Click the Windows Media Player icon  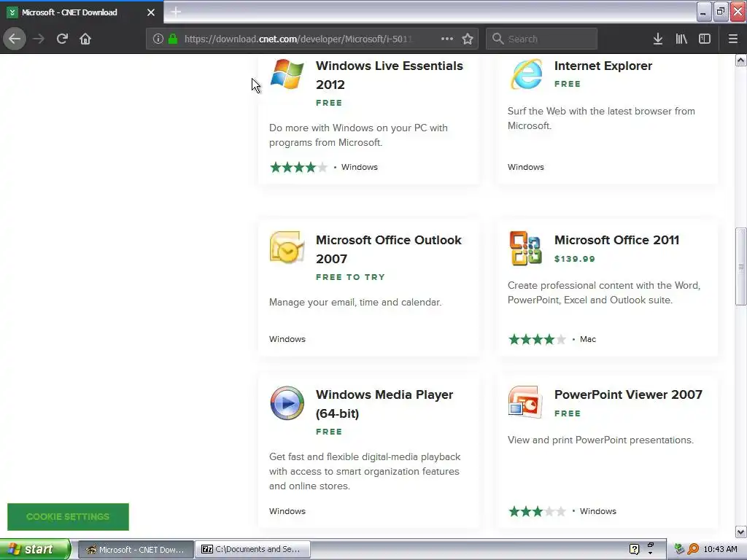click(x=287, y=402)
